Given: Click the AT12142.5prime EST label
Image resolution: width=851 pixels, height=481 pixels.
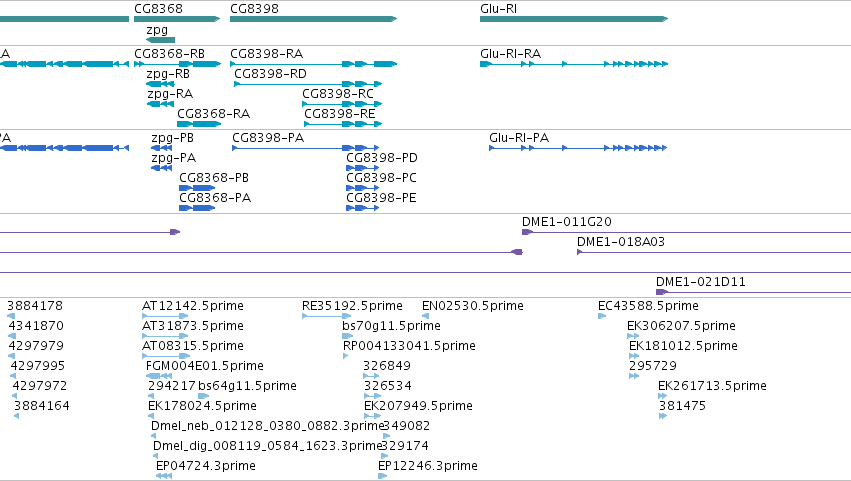Looking at the screenshot, I should click(193, 306).
